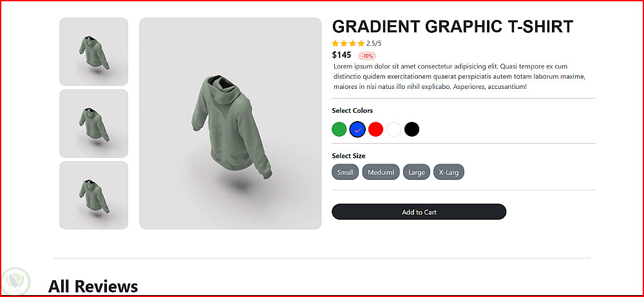Image resolution: width=644 pixels, height=297 pixels.
Task: Choose the Meduiml size option
Action: click(381, 172)
